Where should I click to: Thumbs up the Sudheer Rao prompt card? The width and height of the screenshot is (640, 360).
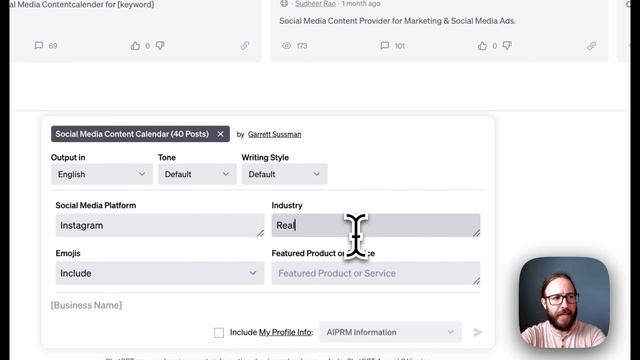(x=482, y=45)
